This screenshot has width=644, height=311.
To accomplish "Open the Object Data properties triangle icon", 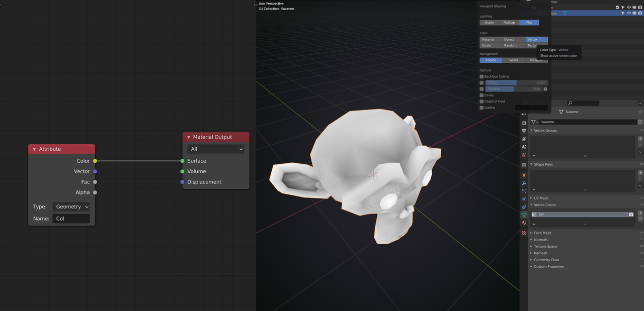I will point(524,215).
